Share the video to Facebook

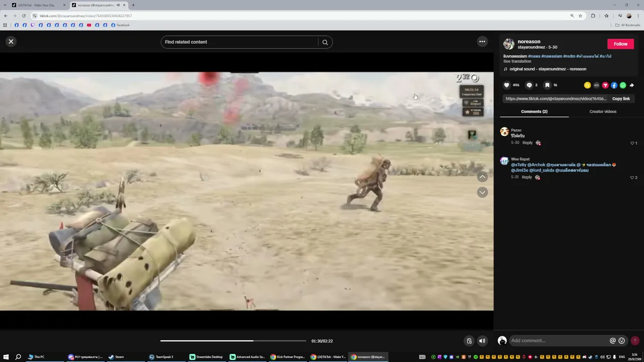614,85
